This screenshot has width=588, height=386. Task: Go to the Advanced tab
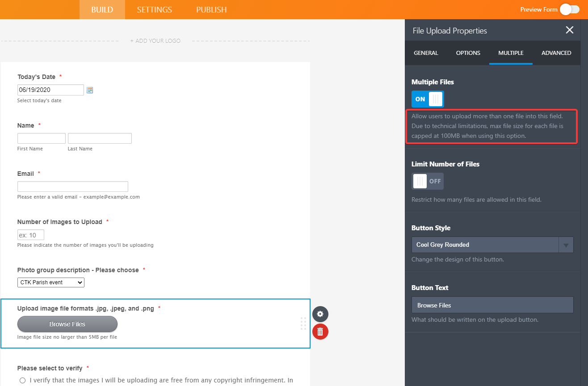[x=556, y=53]
